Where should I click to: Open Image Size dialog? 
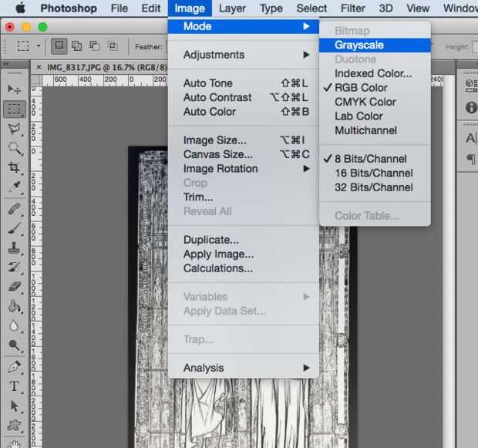pyautogui.click(x=244, y=140)
